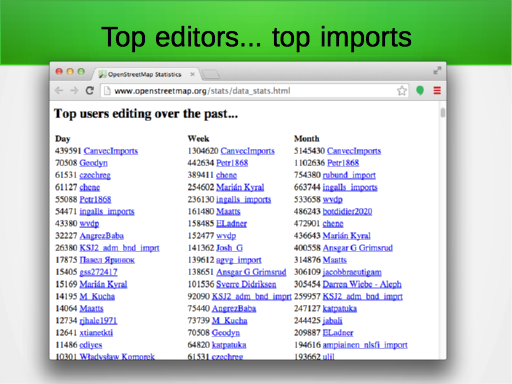512x384 pixels.
Task: Open Marián Kyral link with 15169 edits
Action: point(103,284)
